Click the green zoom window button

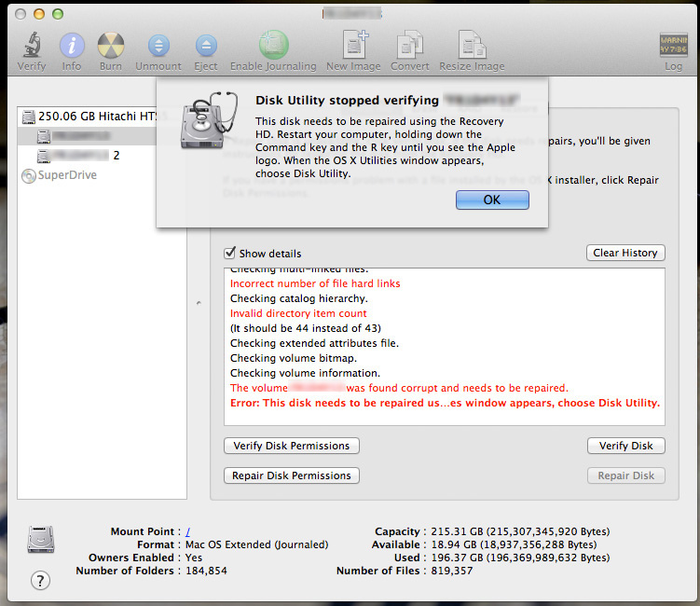tap(58, 14)
